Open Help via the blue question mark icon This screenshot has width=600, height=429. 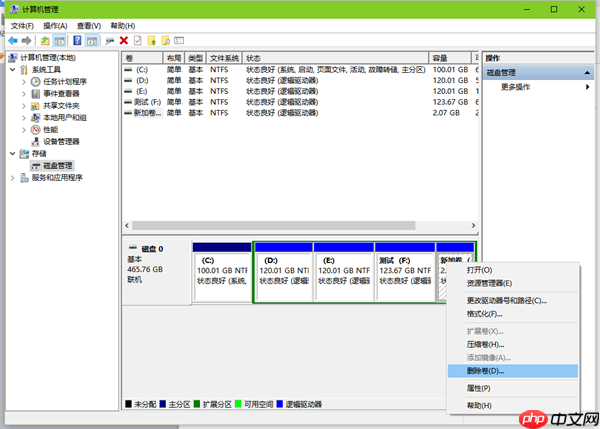pos(77,41)
